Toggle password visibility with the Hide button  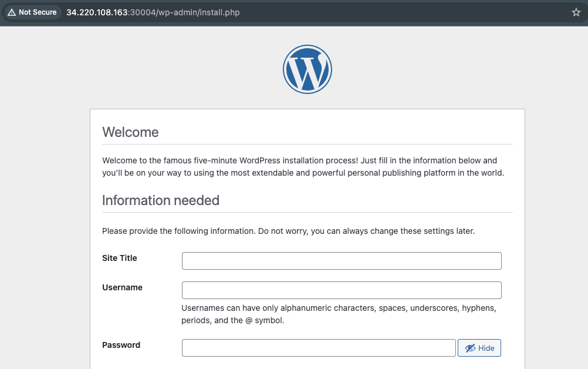[479, 347]
